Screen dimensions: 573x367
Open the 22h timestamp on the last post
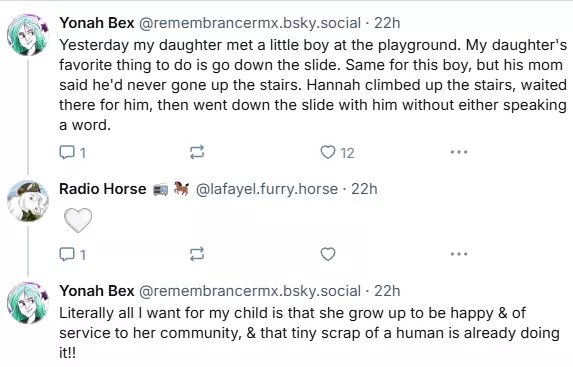point(387,291)
